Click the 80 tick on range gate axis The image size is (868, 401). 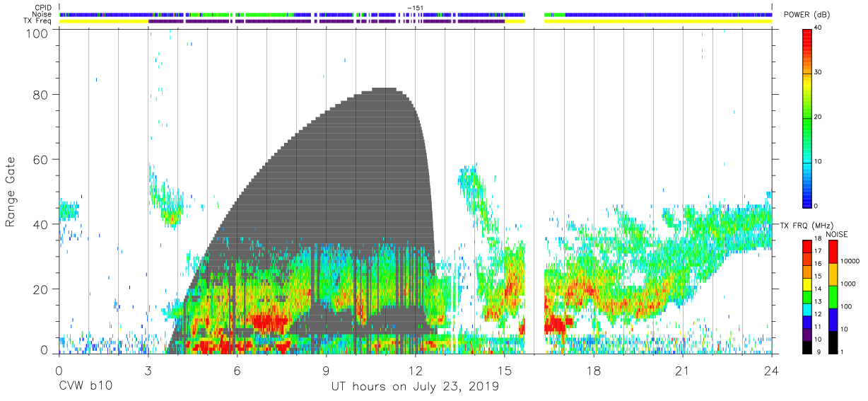coord(40,95)
